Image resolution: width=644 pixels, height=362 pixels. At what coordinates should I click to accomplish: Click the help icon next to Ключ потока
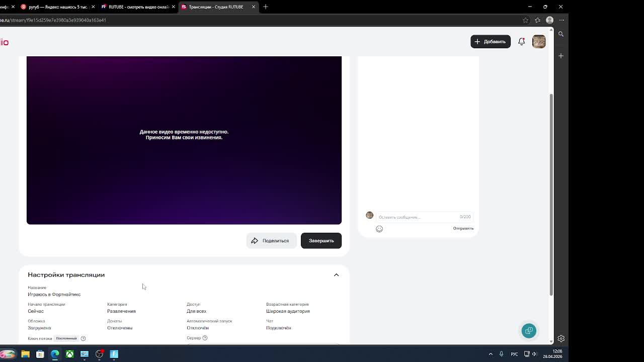click(84, 338)
